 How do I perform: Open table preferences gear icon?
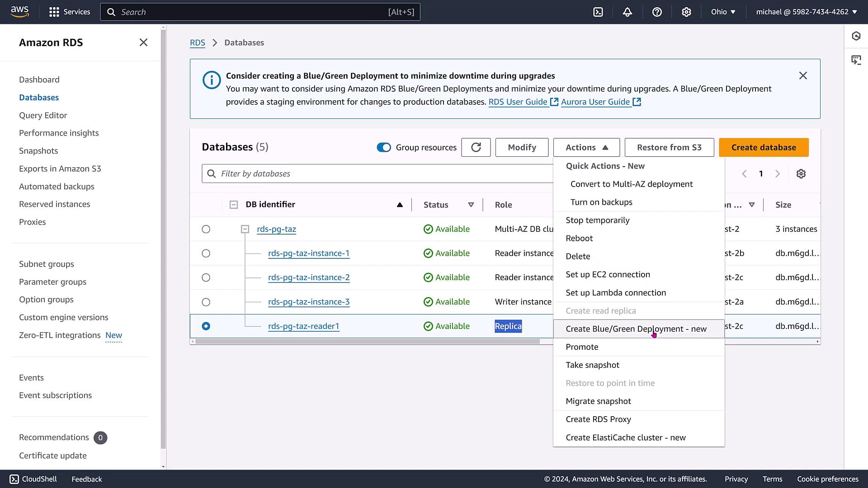pos(801,174)
